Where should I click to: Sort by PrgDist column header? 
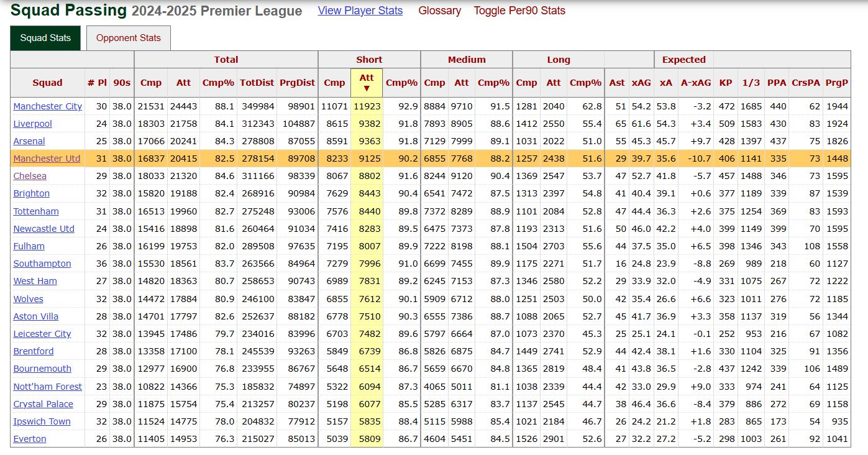pos(297,83)
